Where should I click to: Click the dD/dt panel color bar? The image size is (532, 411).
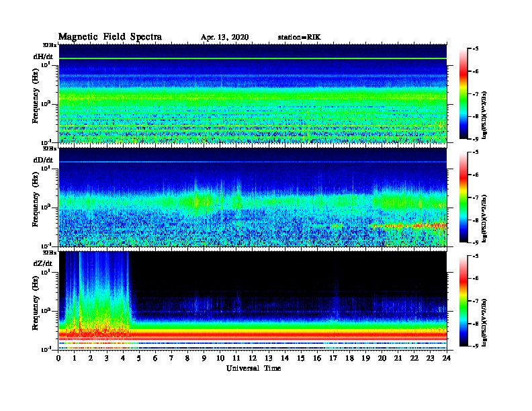463,197
